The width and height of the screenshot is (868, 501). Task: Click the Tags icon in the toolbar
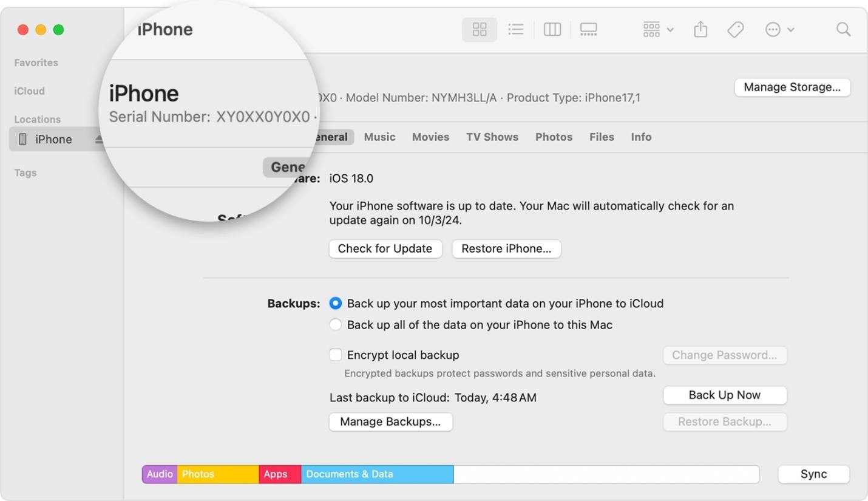[x=735, y=29]
